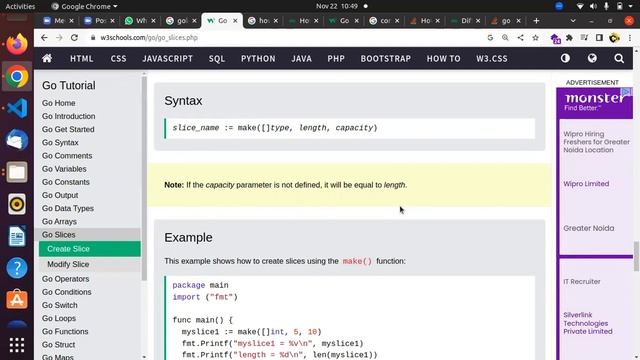Open Help from the dock

pos(17,268)
